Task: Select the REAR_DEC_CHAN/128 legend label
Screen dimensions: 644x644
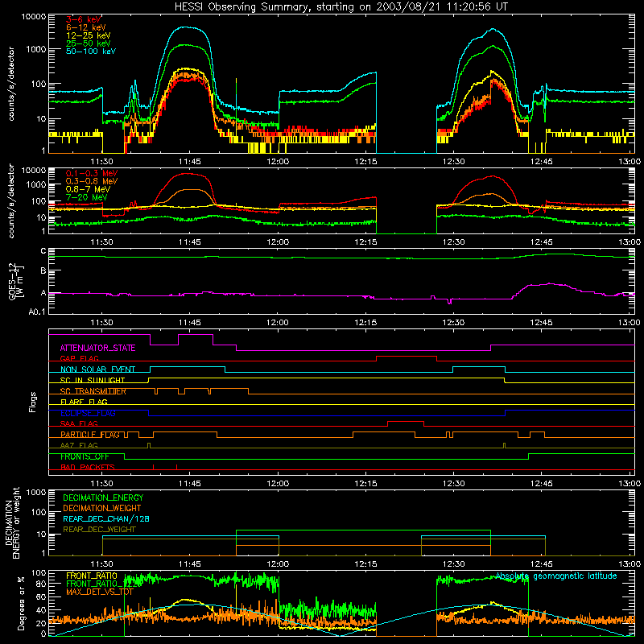Action: point(106,518)
